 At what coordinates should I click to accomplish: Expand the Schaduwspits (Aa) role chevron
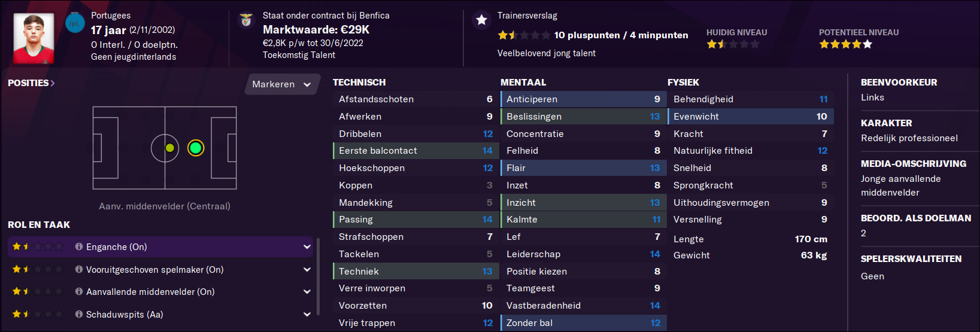(307, 314)
